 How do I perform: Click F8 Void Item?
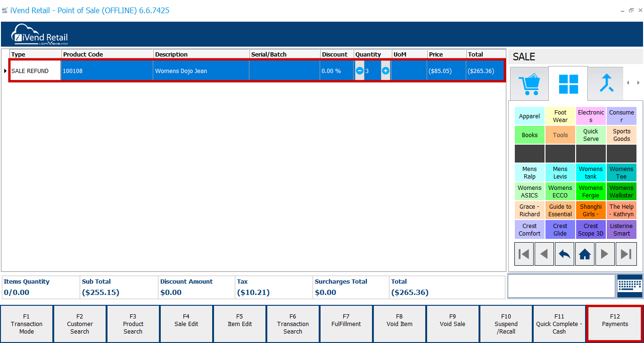click(399, 324)
